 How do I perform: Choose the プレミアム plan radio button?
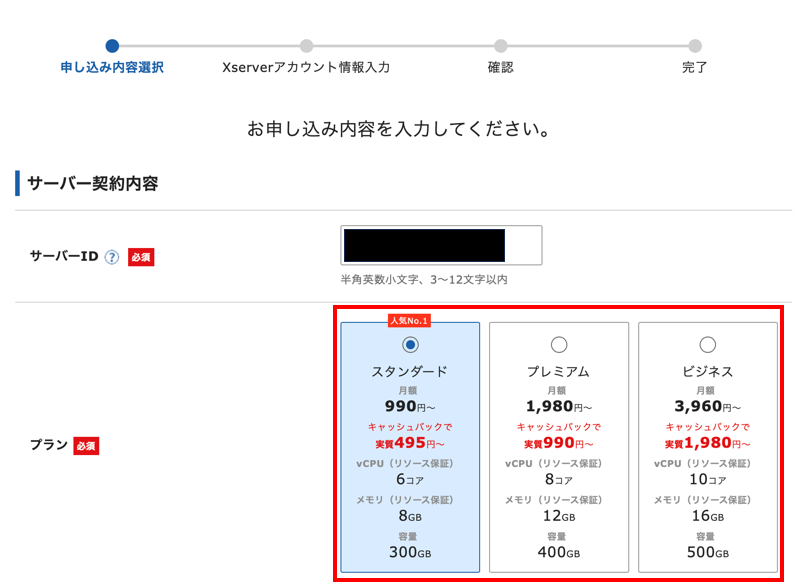(559, 345)
